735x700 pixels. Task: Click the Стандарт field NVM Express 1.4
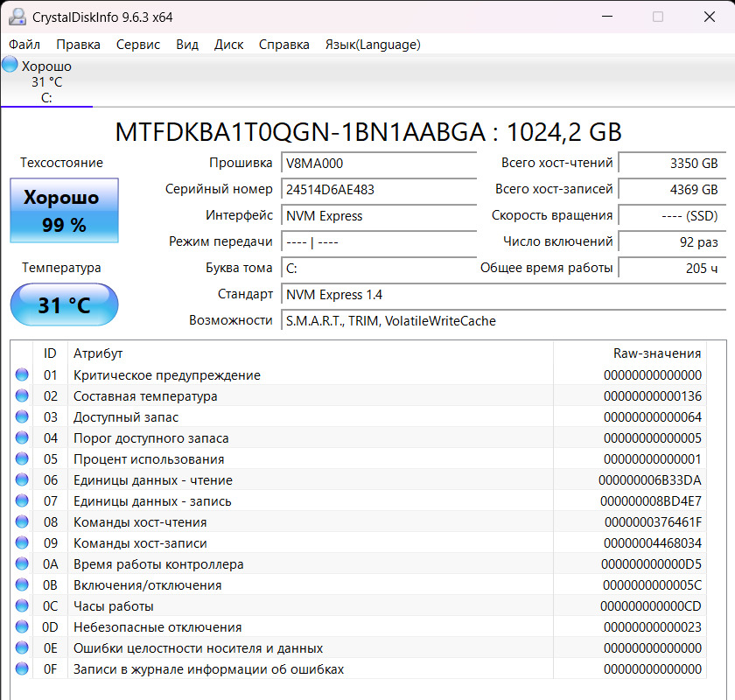[503, 295]
